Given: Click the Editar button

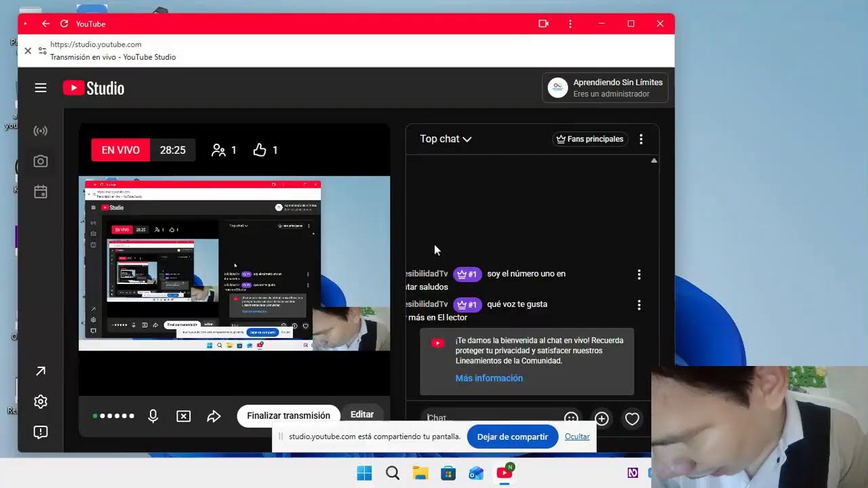Looking at the screenshot, I should (362, 414).
